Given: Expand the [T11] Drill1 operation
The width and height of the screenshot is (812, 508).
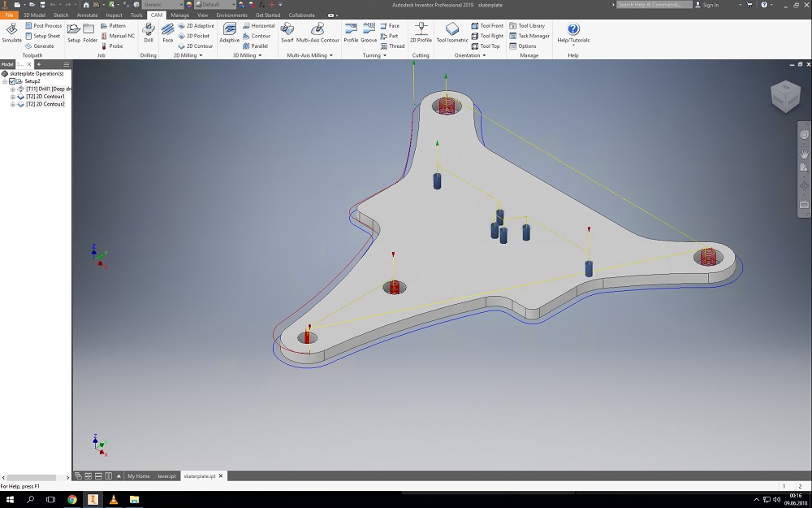Looking at the screenshot, I should [13, 89].
